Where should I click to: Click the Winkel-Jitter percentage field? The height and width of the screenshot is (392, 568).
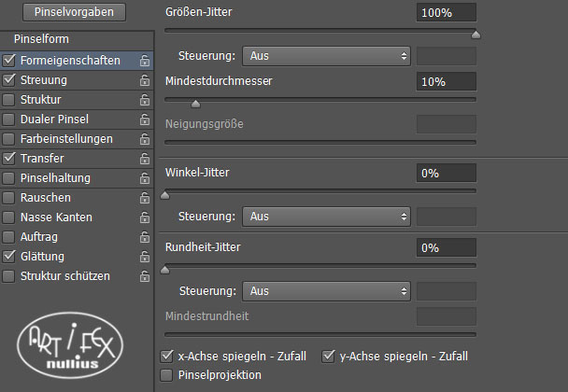click(x=447, y=173)
